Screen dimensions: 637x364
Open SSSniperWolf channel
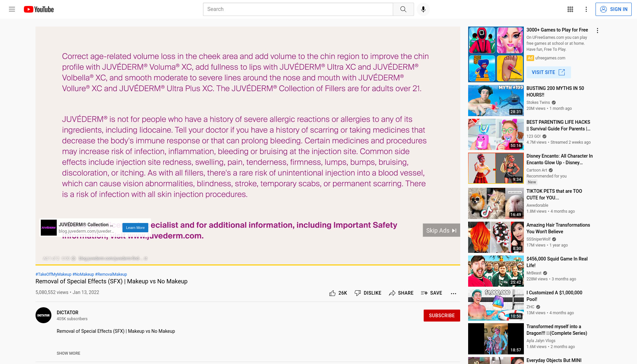tap(538, 239)
